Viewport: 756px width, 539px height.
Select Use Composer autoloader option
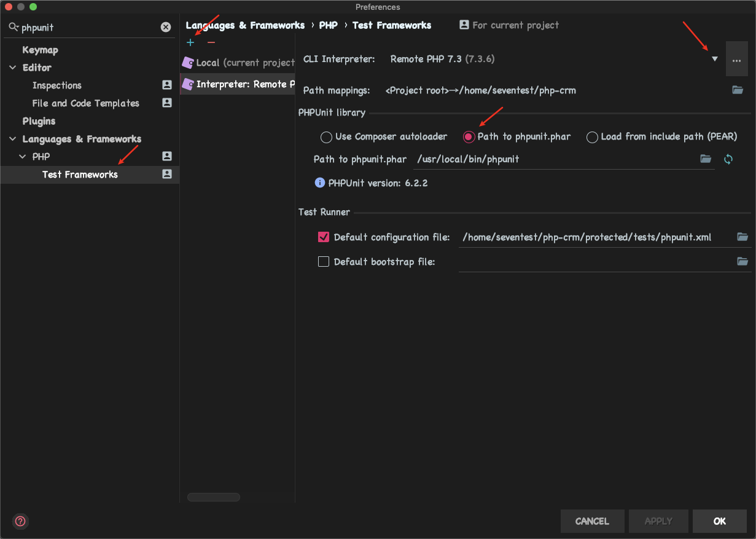pyautogui.click(x=327, y=137)
